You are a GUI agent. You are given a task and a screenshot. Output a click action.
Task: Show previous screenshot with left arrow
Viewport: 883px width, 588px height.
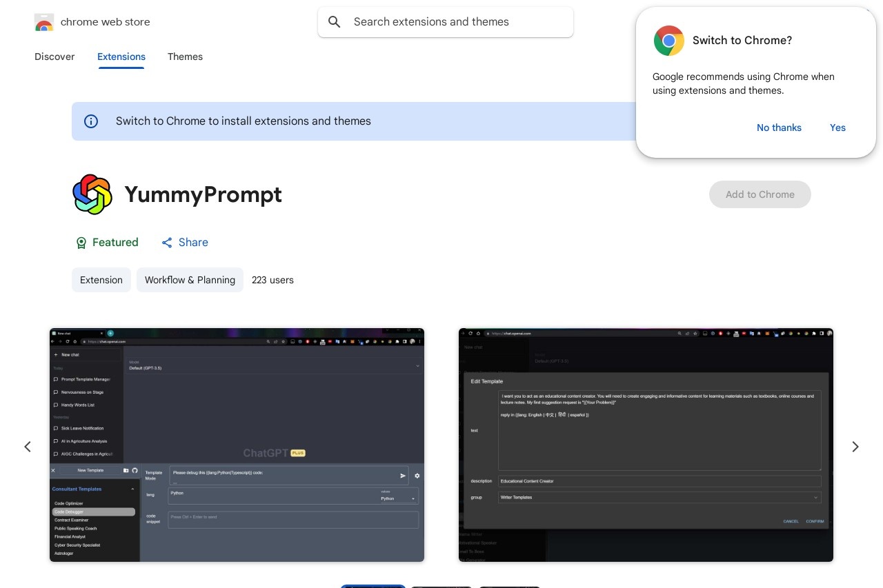point(28,447)
